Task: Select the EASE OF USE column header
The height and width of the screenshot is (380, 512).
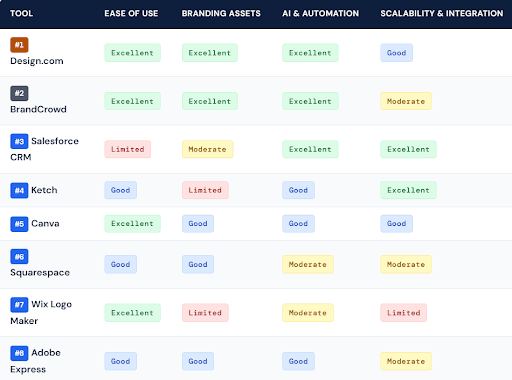Action: (131, 13)
